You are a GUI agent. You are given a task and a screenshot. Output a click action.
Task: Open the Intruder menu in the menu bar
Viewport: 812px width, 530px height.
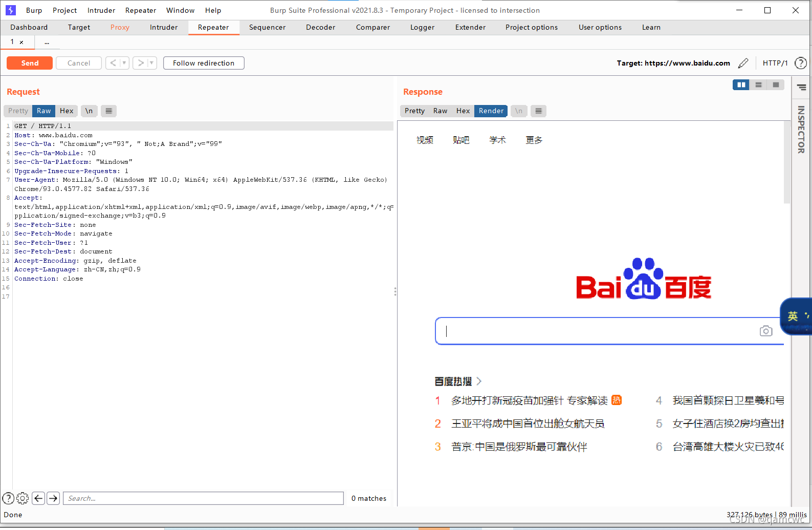101,10
